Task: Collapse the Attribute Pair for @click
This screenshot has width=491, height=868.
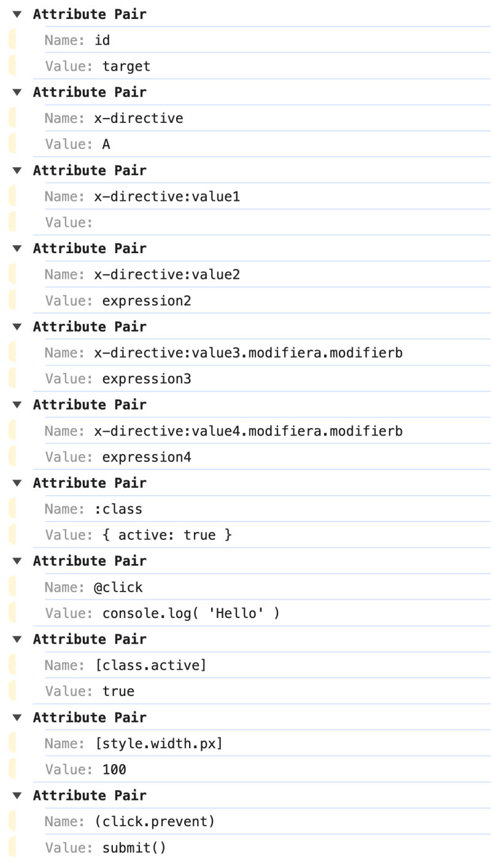Action: click(x=17, y=561)
